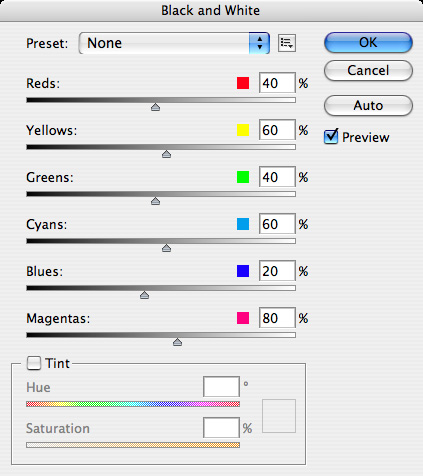The image size is (423, 476).
Task: Click the magenta color swatch
Action: tap(243, 318)
